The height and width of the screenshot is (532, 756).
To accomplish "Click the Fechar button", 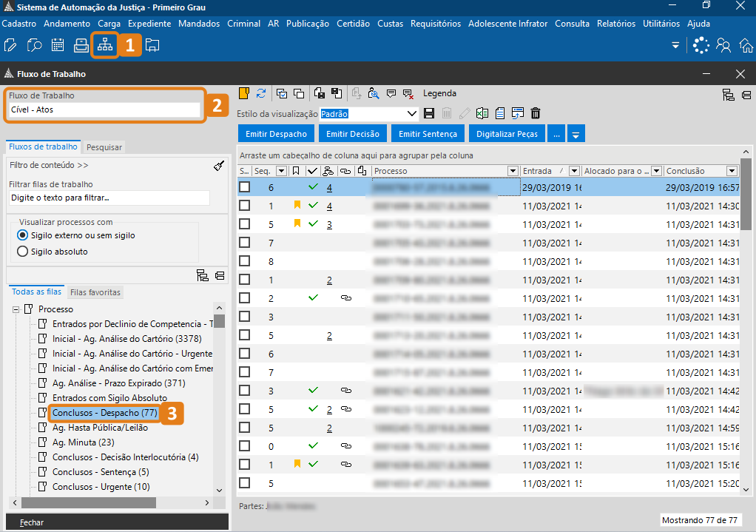I will (x=117, y=522).
